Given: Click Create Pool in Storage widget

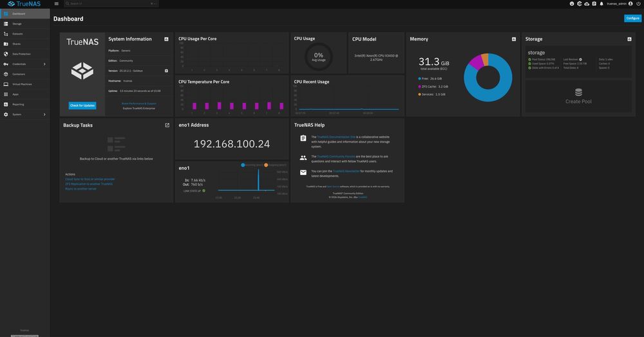Looking at the screenshot, I should coord(578,96).
